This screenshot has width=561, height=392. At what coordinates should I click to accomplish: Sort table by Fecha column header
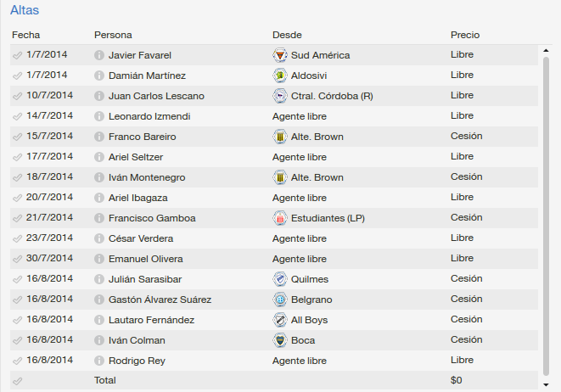coord(25,35)
